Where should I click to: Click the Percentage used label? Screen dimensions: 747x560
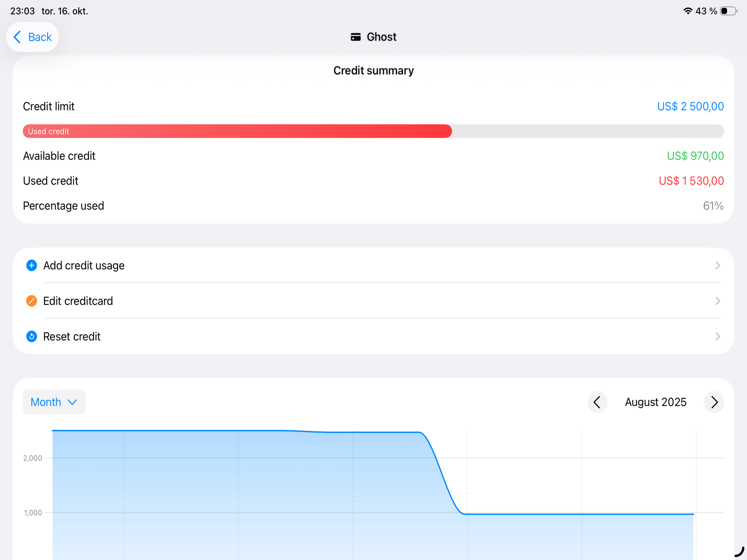(x=63, y=206)
